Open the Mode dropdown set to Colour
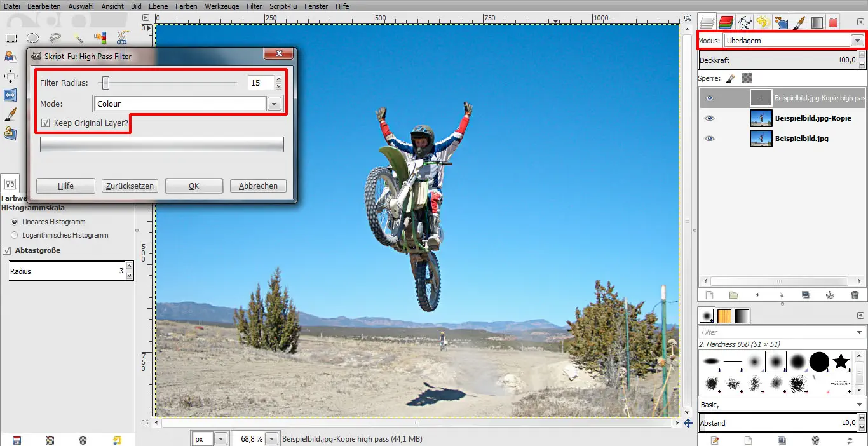The image size is (868, 446). (x=275, y=104)
